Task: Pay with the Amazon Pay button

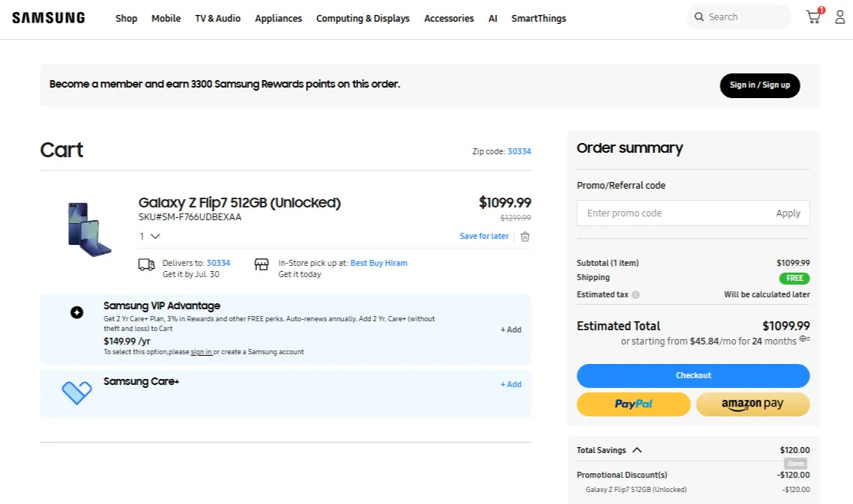Action: tap(753, 404)
